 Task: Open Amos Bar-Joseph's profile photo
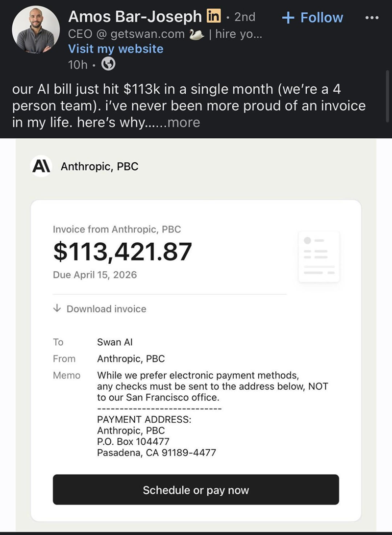[36, 29]
